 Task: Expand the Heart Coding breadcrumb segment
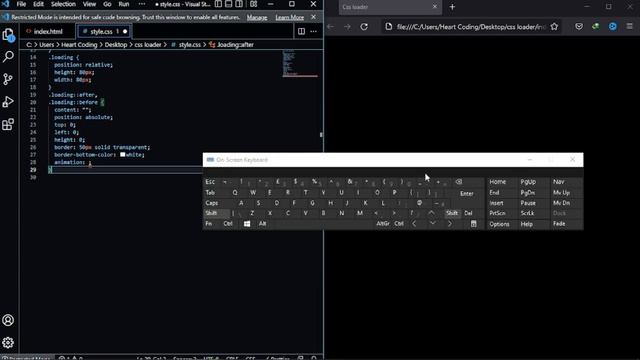coord(79,45)
